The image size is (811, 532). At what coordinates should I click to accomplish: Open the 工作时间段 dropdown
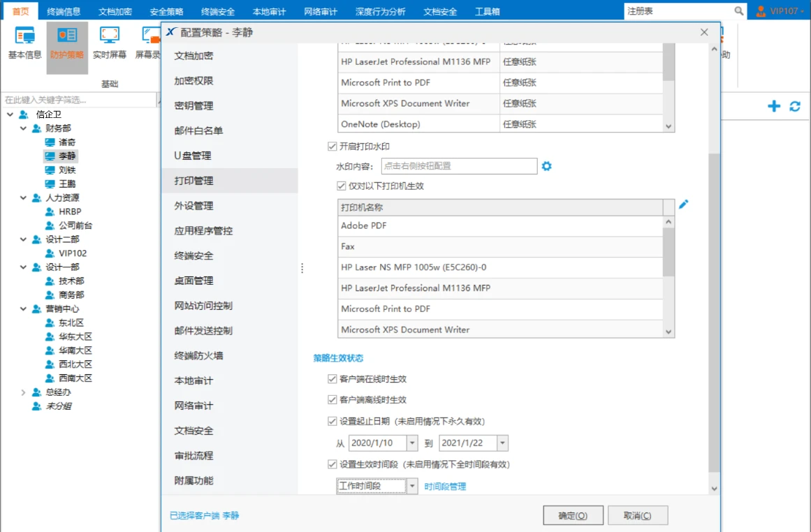click(x=412, y=486)
